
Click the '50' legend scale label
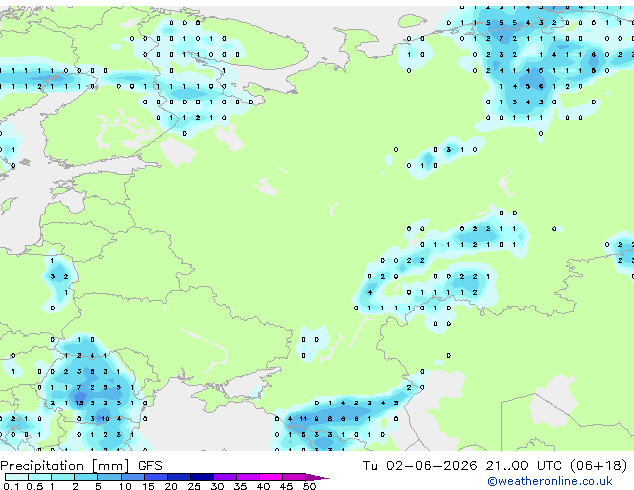coord(309,486)
